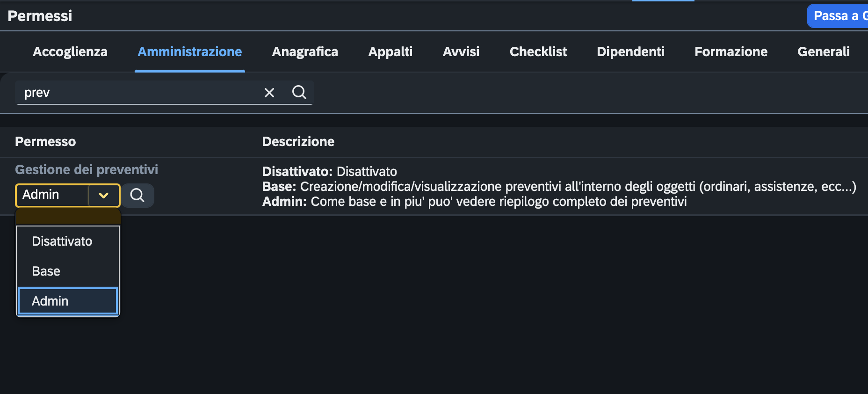
Task: Open the Generali tab
Action: tap(824, 51)
